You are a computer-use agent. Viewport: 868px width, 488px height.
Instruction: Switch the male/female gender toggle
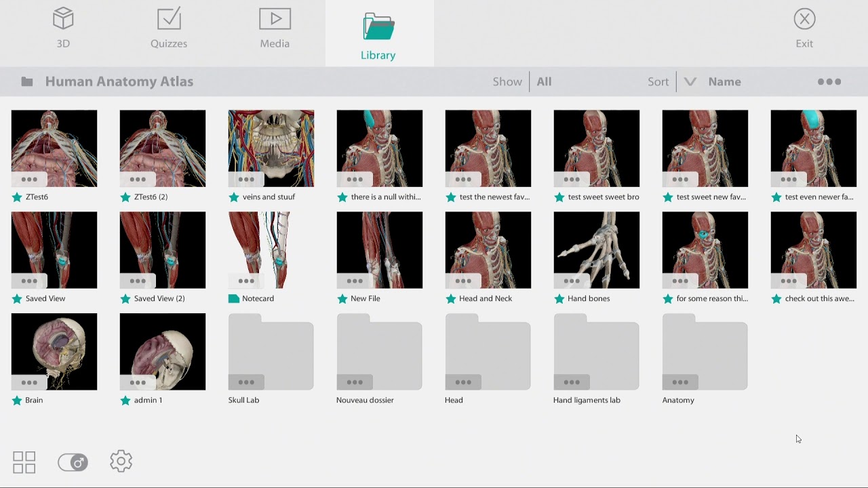[x=73, y=462]
